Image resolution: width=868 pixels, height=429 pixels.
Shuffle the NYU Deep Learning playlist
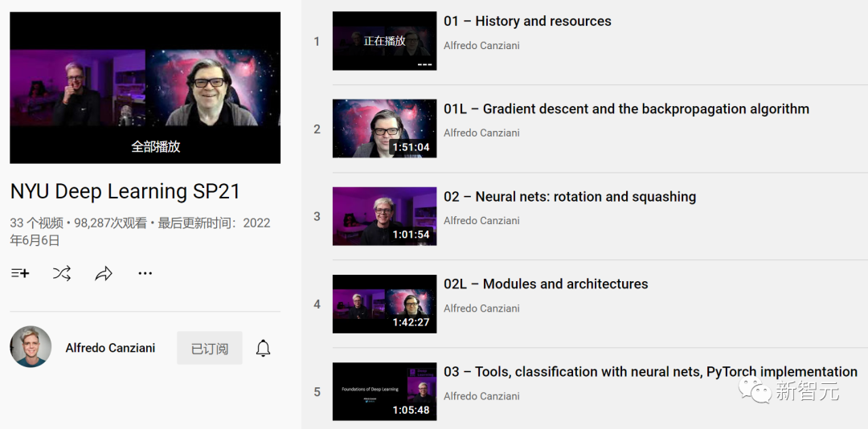pyautogui.click(x=61, y=273)
